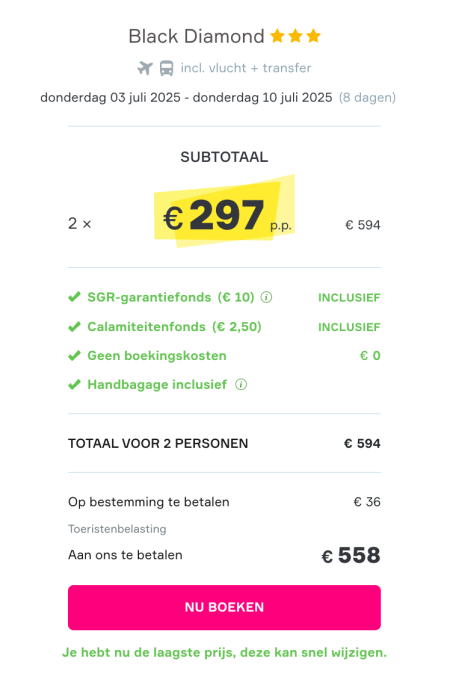The height and width of the screenshot is (679, 450).
Task: Click the Black Diamond hotel title
Action: (x=196, y=36)
